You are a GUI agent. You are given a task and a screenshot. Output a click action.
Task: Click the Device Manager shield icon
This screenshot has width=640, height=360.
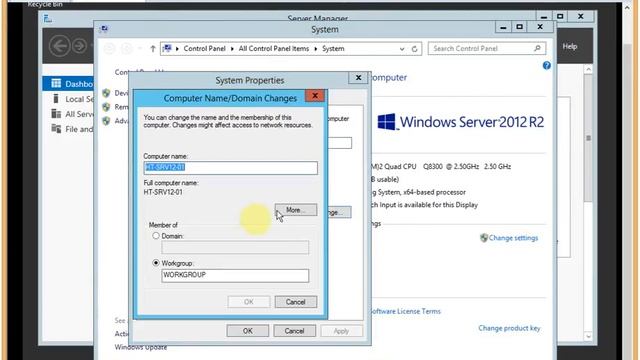pos(106,93)
